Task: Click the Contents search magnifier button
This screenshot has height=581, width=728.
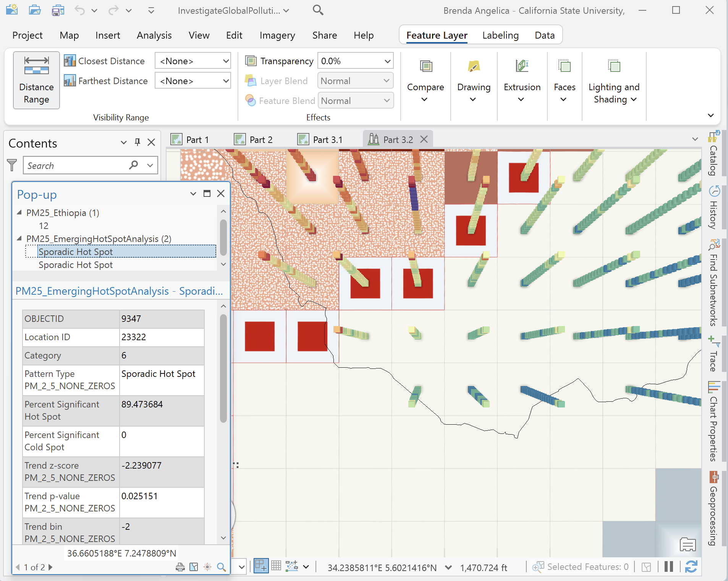Action: (x=134, y=165)
